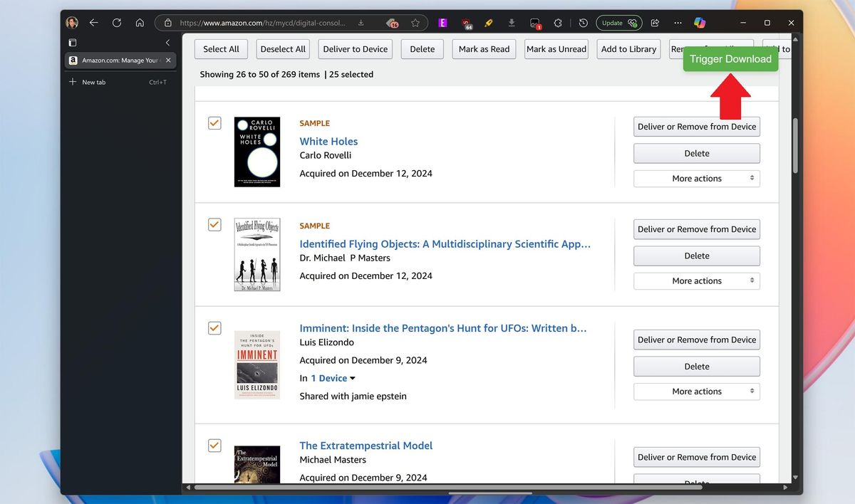The height and width of the screenshot is (504, 855).
Task: Uncheck the White Holes checkbox
Action: pos(214,123)
